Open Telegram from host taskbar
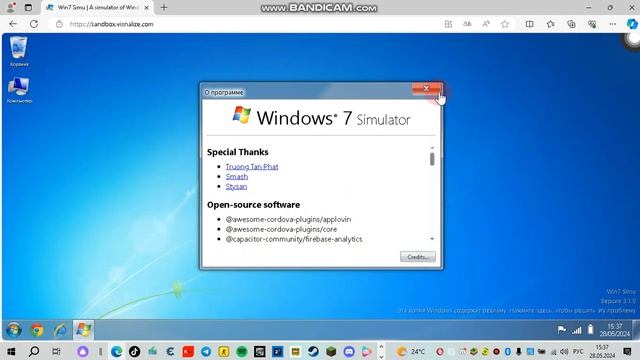Image resolution: width=640 pixels, height=360 pixels. (x=206, y=351)
